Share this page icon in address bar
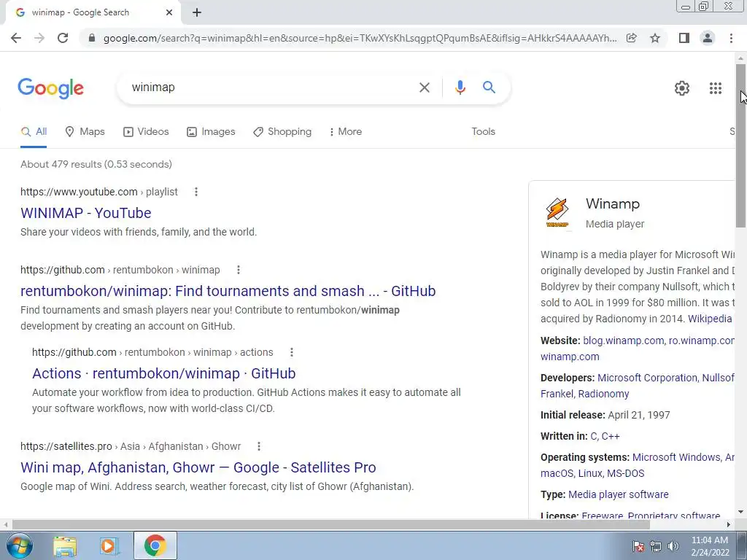Screen dimensions: 747x560 [x=632, y=38]
